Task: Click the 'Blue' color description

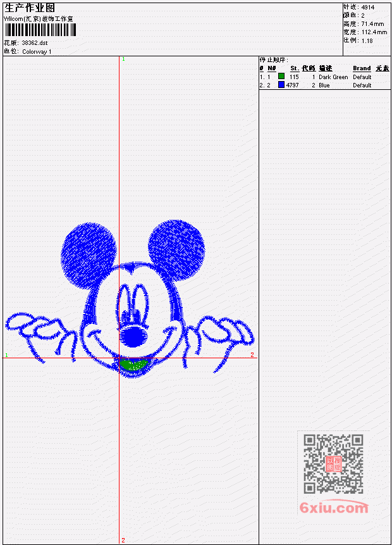Action: click(324, 85)
